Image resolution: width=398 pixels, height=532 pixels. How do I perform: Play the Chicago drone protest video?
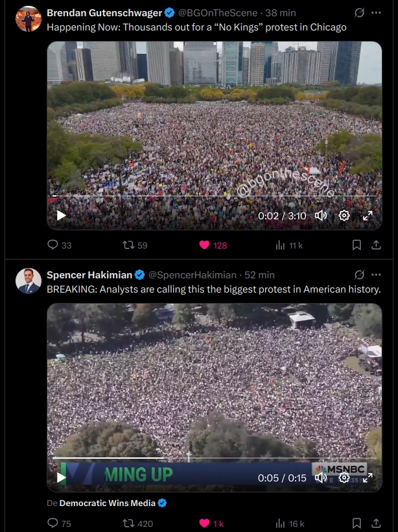tap(61, 215)
